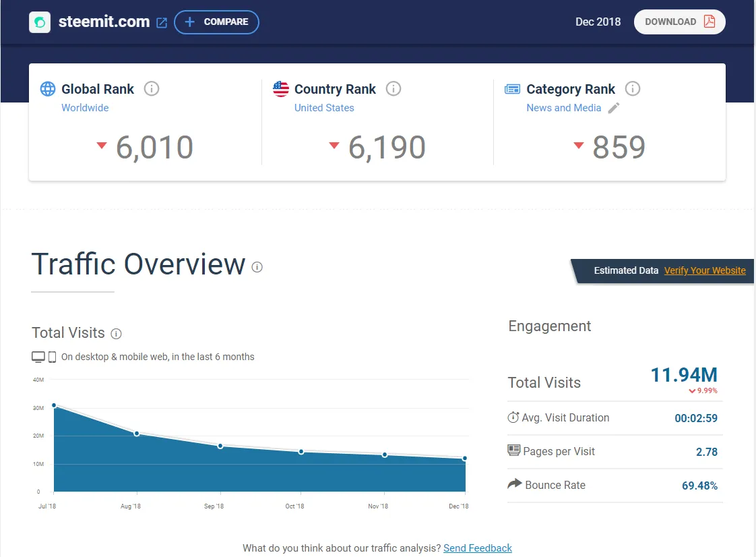The width and height of the screenshot is (756, 557).
Task: Click the 00:02:59 duration value
Action: pos(696,418)
